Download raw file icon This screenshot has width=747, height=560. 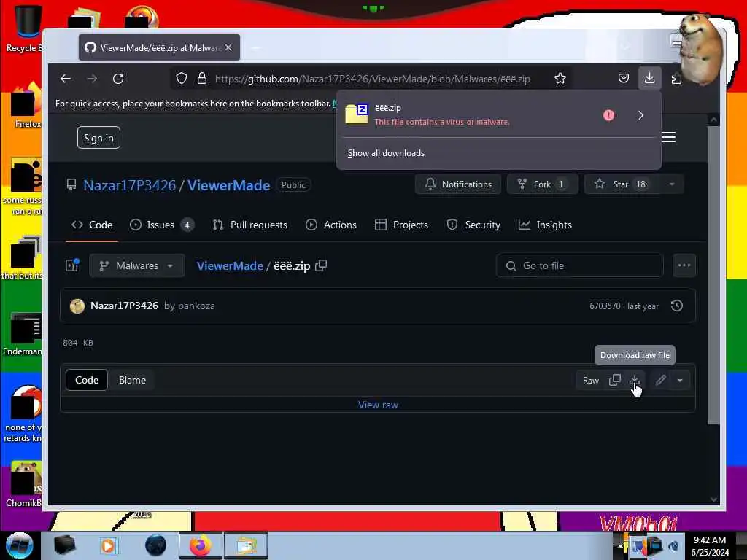click(635, 380)
